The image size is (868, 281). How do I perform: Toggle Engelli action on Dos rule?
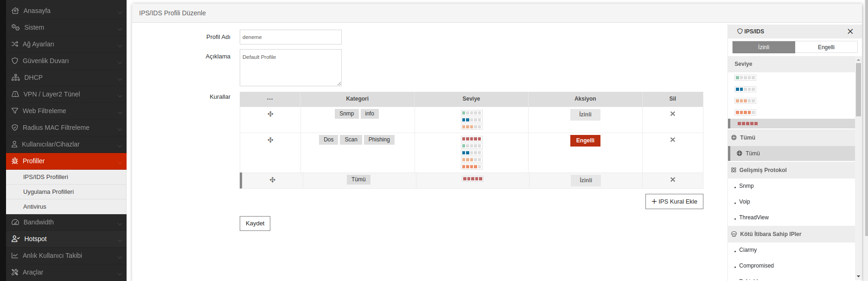coord(585,140)
